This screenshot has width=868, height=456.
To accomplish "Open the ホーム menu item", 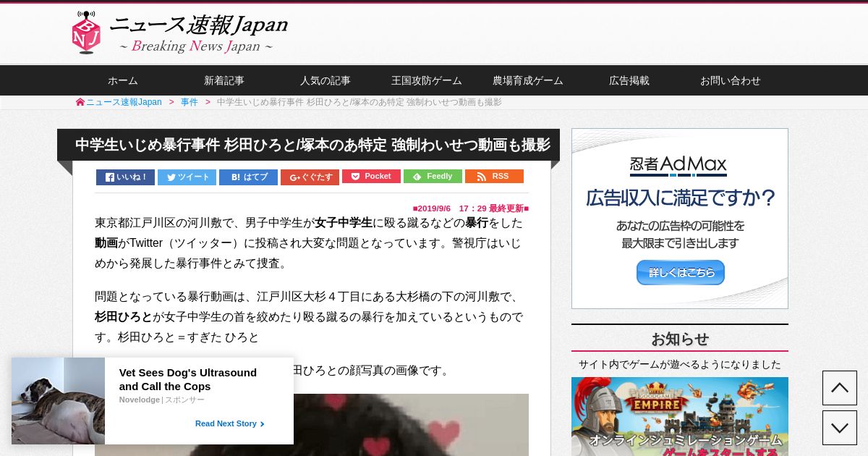I will [123, 80].
